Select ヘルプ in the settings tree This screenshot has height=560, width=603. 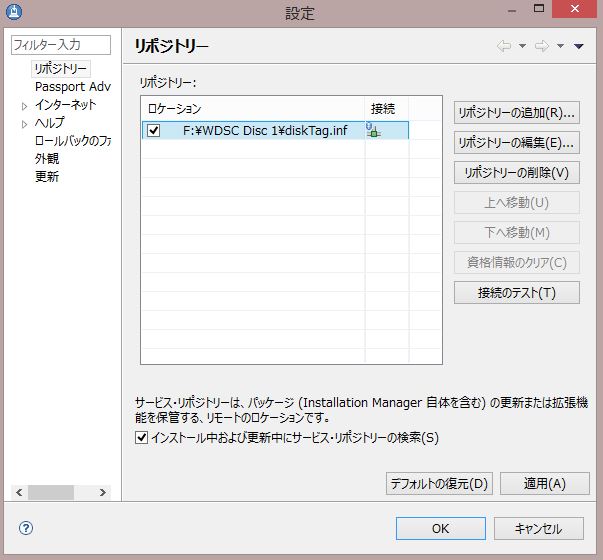pos(50,123)
